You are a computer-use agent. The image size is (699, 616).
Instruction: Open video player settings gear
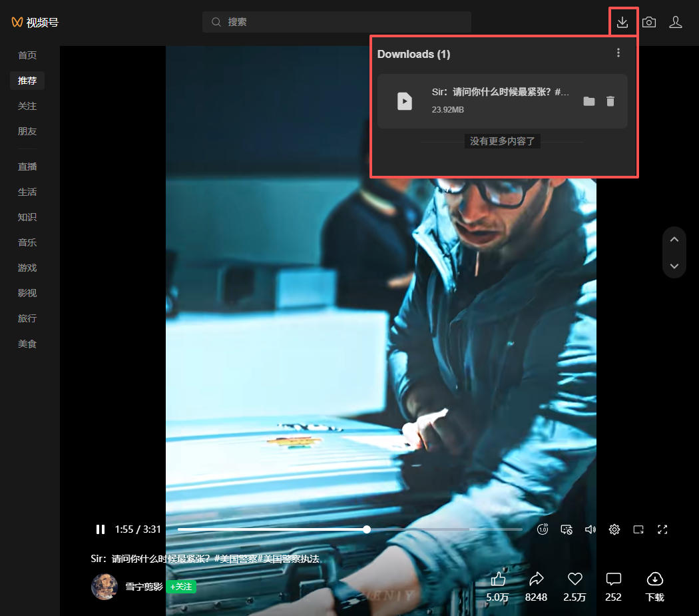614,529
